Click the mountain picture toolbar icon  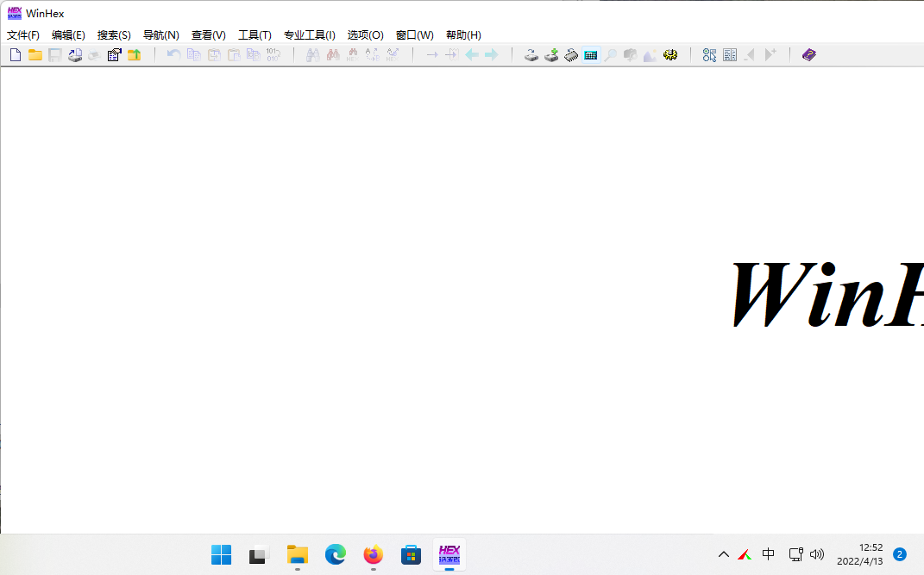[x=650, y=55]
